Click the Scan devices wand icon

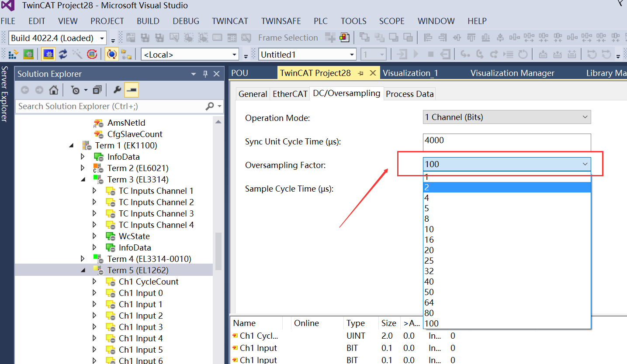tap(77, 54)
